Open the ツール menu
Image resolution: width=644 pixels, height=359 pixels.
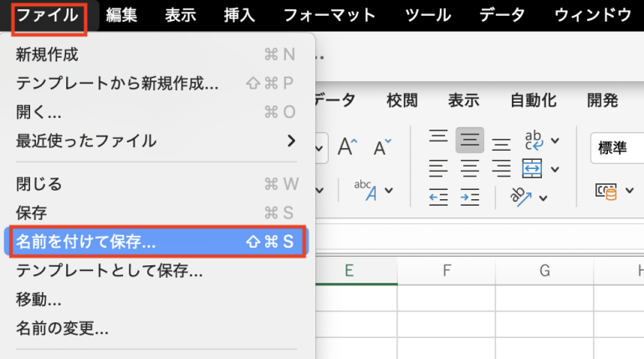(x=427, y=16)
